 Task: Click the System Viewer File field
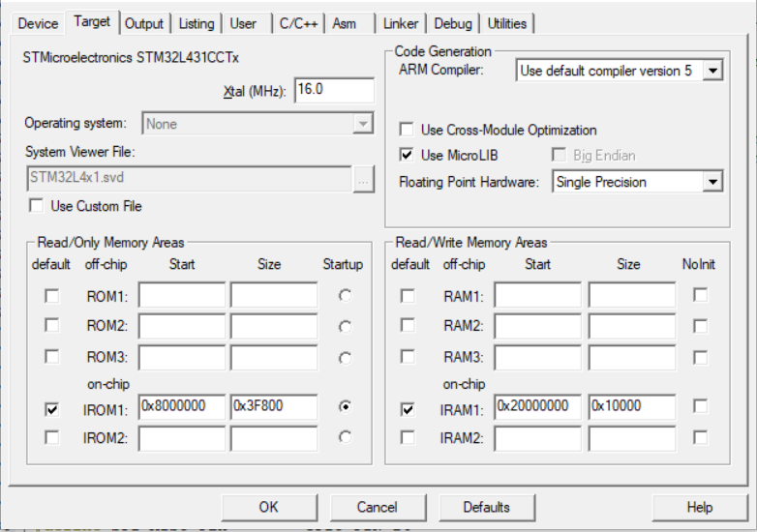[190, 178]
